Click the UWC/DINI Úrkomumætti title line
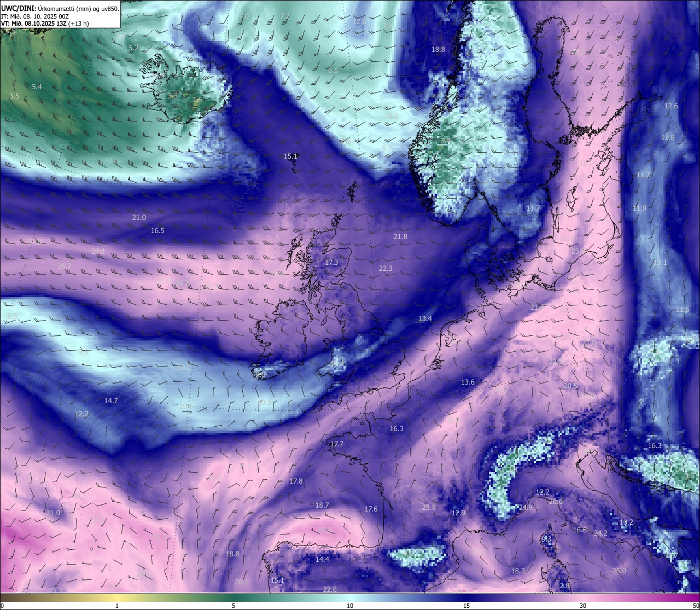Viewport: 700px width, 610px height. pyautogui.click(x=60, y=8)
